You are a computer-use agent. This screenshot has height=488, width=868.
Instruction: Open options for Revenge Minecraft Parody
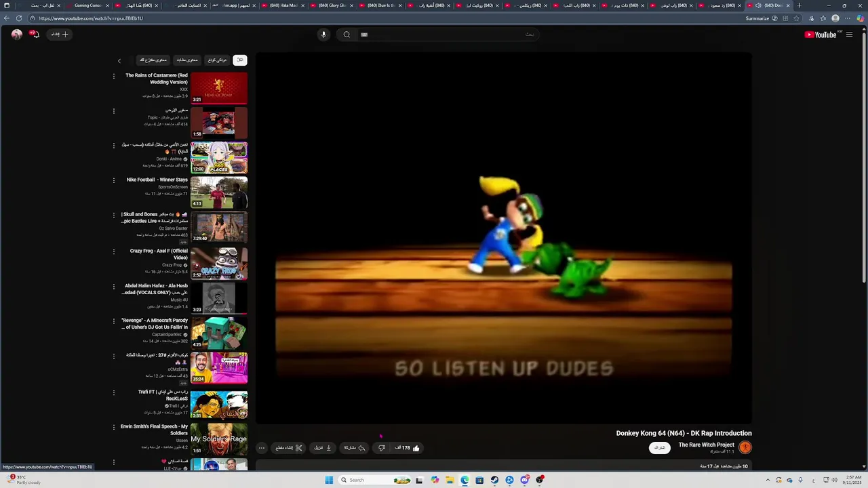click(x=114, y=321)
